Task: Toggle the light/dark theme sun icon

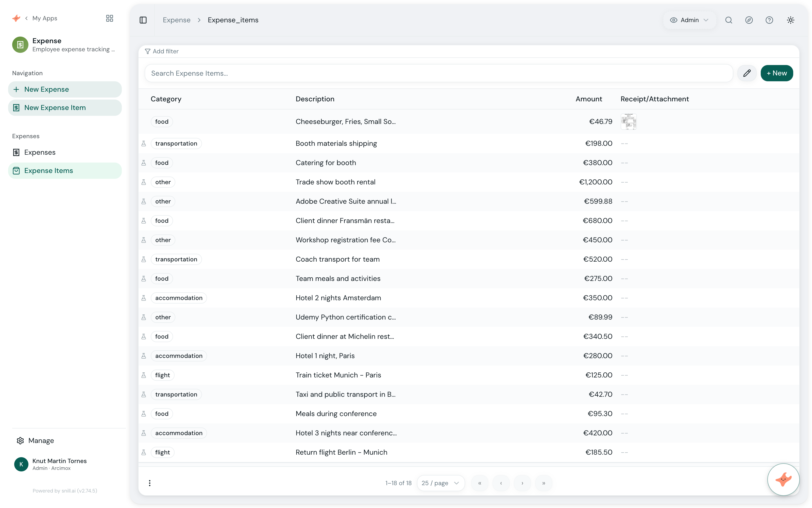Action: pos(790,20)
